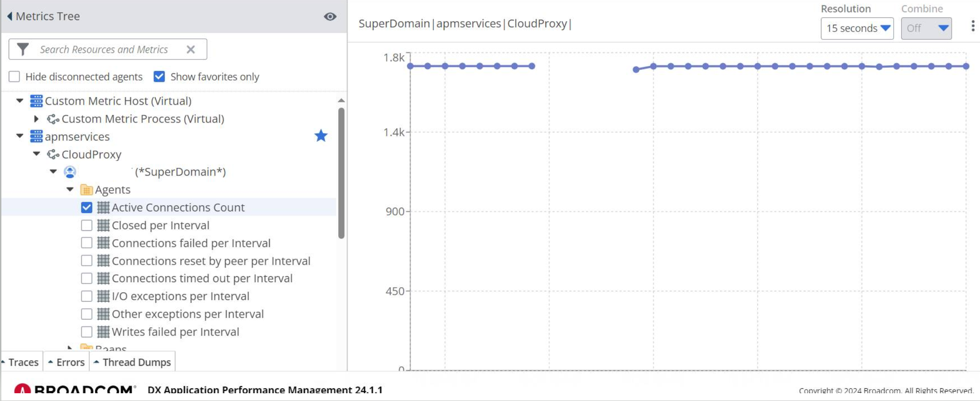Expand Custom Metric Process (Virtual) node
Screen dimensions: 980x401
click(x=36, y=119)
